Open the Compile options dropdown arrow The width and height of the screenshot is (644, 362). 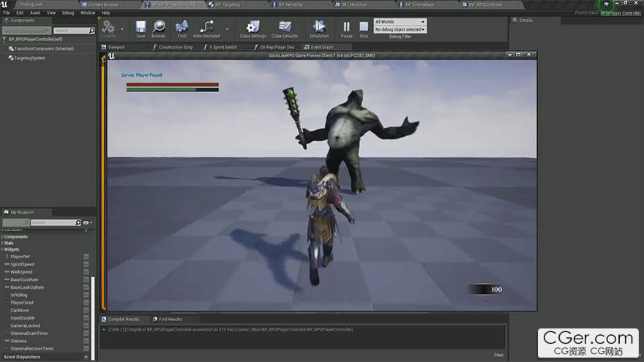[122, 29]
